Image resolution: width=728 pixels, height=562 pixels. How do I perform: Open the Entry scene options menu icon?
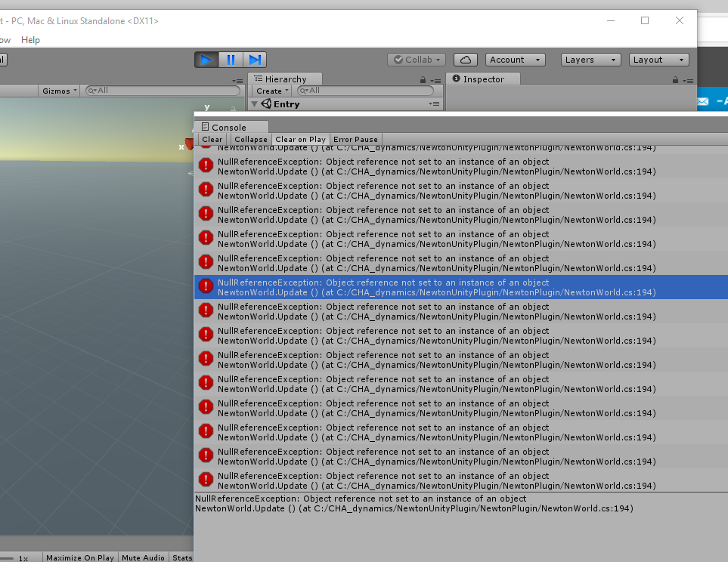433,104
